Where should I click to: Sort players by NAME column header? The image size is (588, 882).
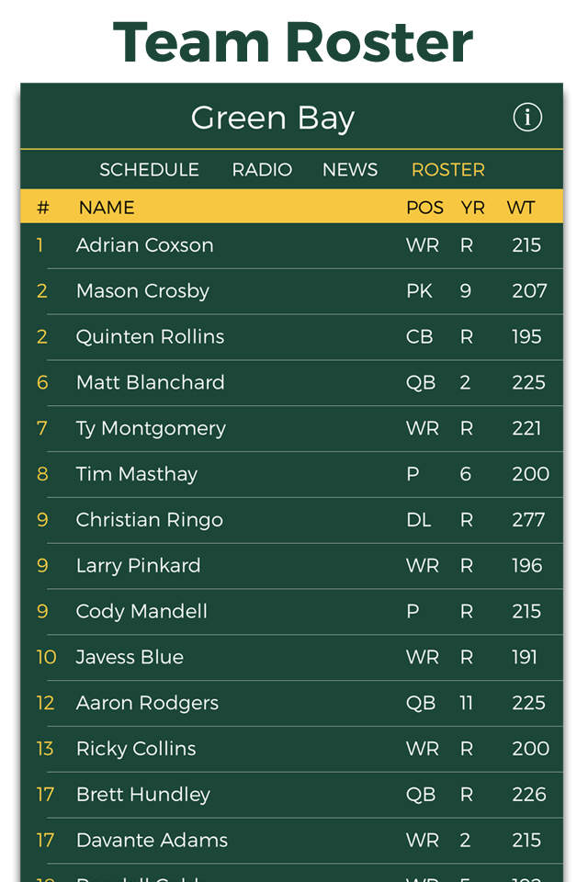point(106,207)
